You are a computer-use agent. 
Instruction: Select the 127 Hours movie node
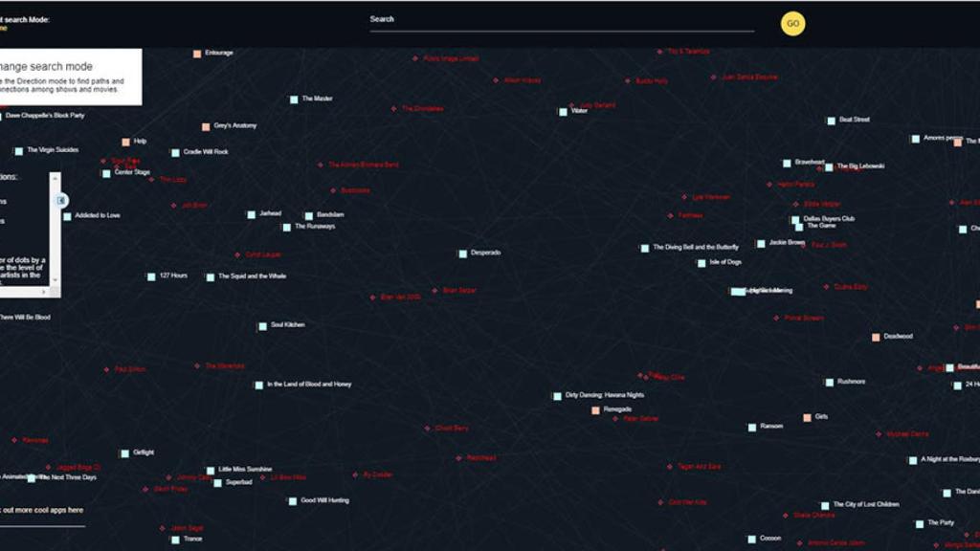[151, 275]
